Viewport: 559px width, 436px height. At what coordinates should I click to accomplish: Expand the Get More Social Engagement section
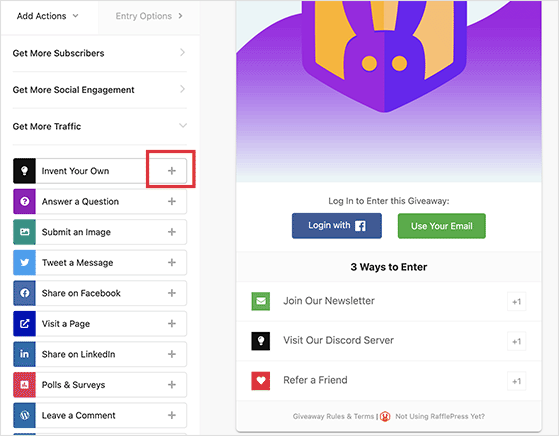click(99, 89)
